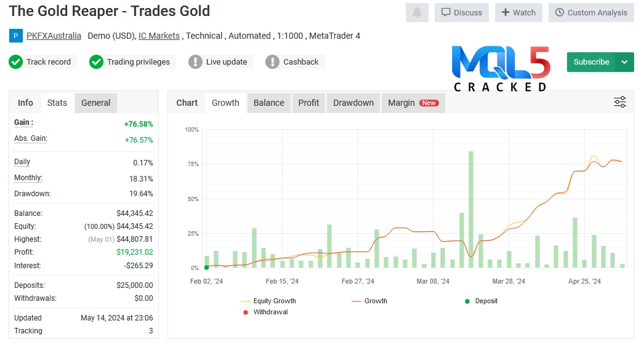This screenshot has height=350, width=644.
Task: Click the Abs. Gain label
Action: tap(31, 138)
